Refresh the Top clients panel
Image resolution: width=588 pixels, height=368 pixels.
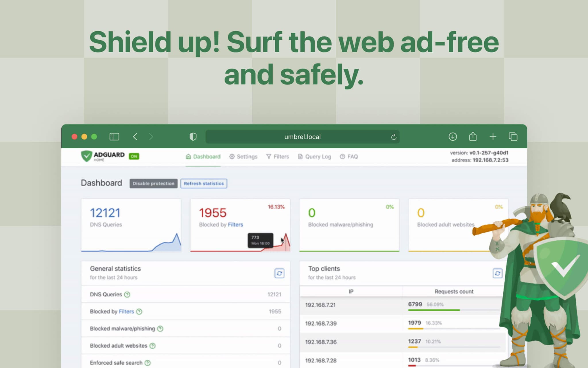click(498, 274)
